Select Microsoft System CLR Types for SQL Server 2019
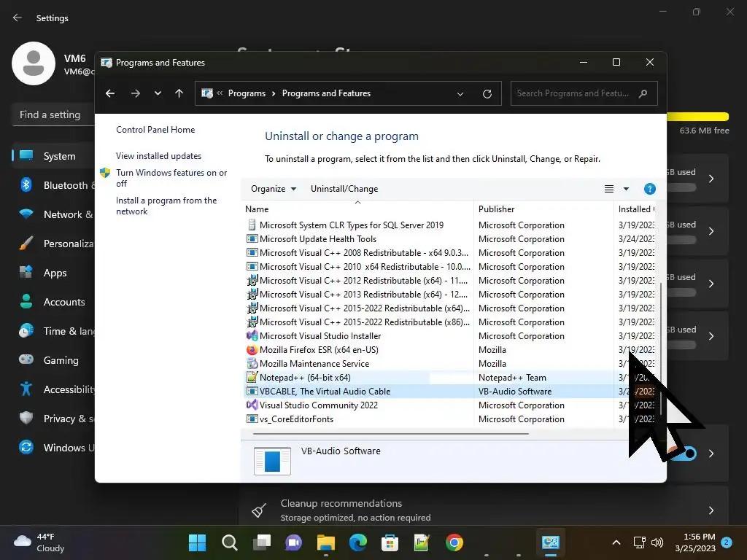This screenshot has width=747, height=560. [352, 225]
